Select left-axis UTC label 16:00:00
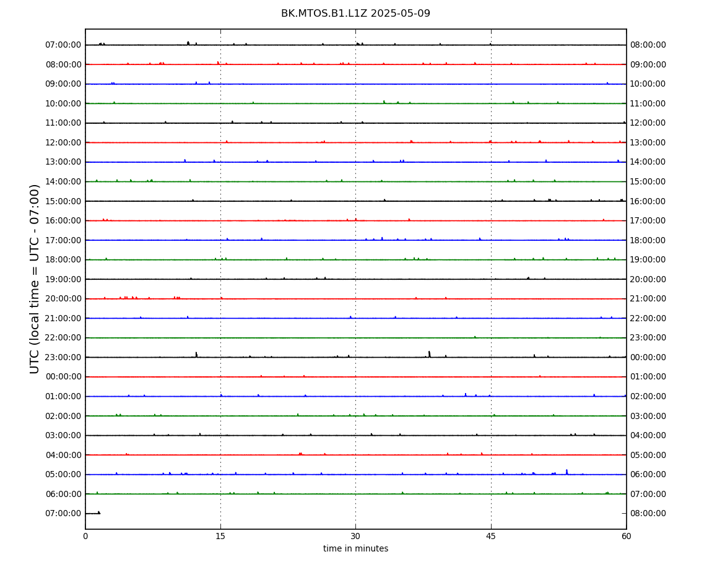Screen dimensions: 712x588 click(63, 221)
